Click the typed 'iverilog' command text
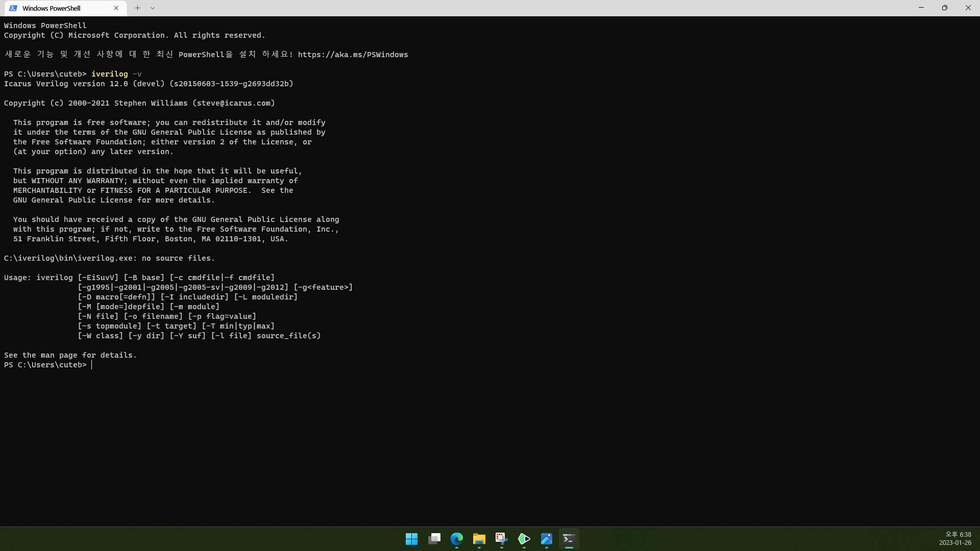This screenshot has height=551, width=980. point(110,74)
